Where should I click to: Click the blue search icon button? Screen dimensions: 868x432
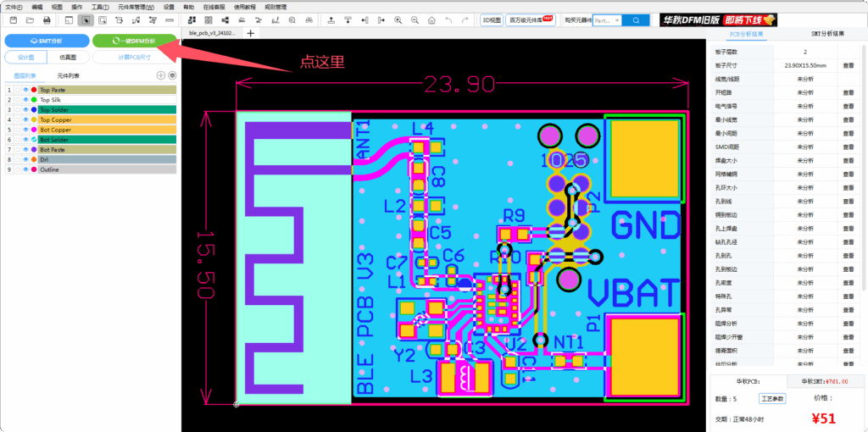635,19
